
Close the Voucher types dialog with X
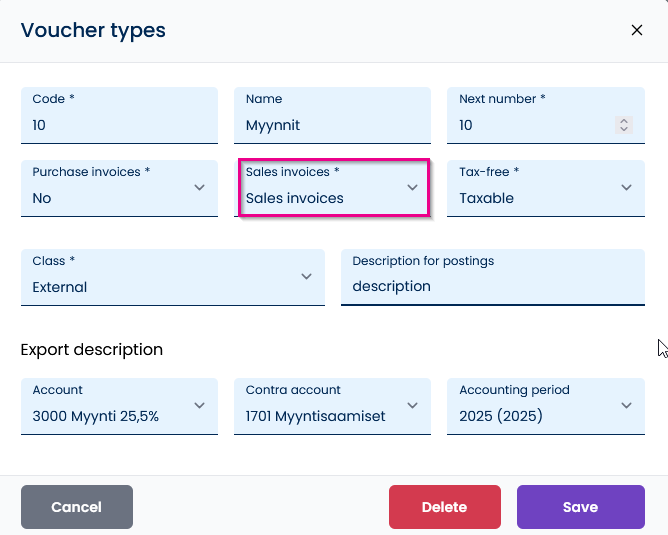(x=636, y=30)
